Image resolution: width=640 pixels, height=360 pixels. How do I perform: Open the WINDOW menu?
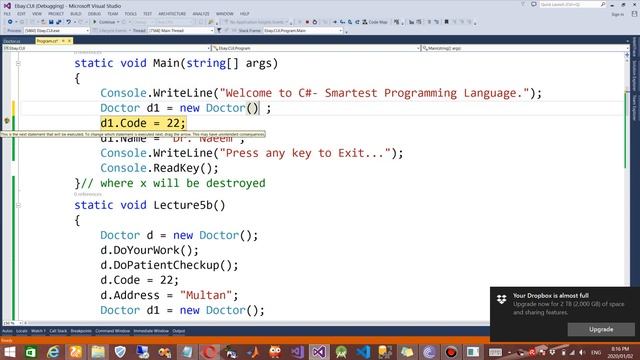[x=224, y=14]
